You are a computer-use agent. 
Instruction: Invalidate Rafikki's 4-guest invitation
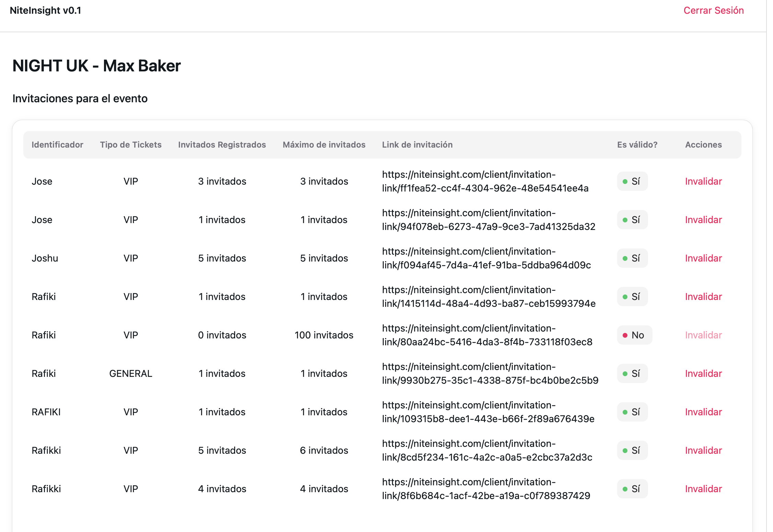tap(703, 489)
